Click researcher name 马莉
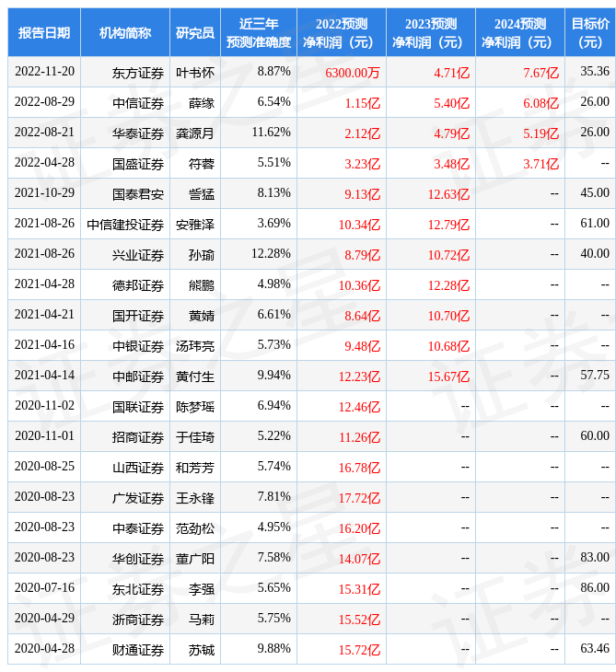Viewport: 616px width, 672px height. click(x=202, y=620)
